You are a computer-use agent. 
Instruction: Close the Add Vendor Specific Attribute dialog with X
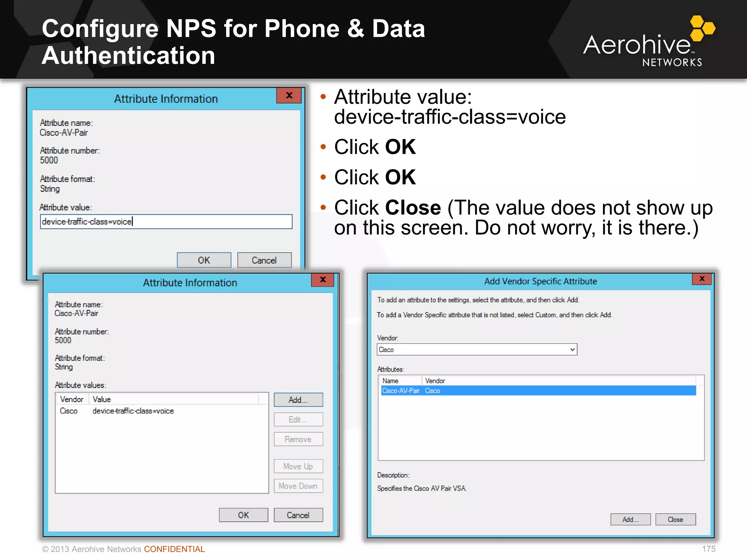coord(702,279)
